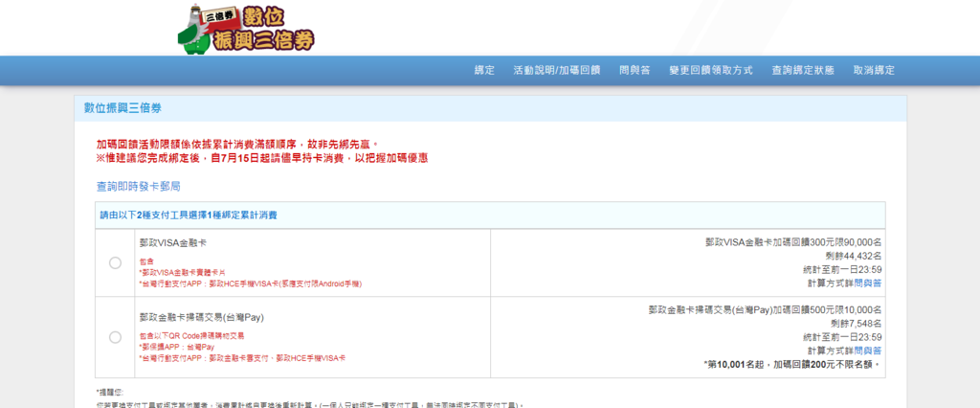Open 問與答 link in the 台灣Pay row
The width and height of the screenshot is (980, 408).
pyautogui.click(x=868, y=351)
